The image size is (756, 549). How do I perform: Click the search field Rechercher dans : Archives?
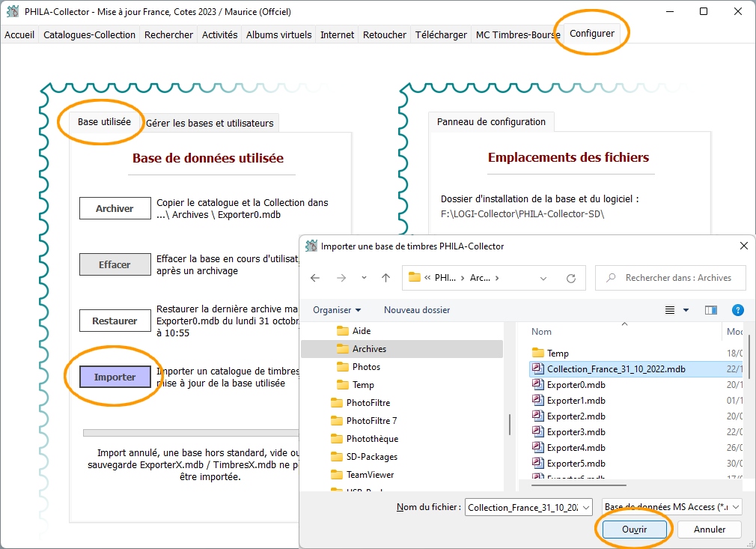(670, 278)
